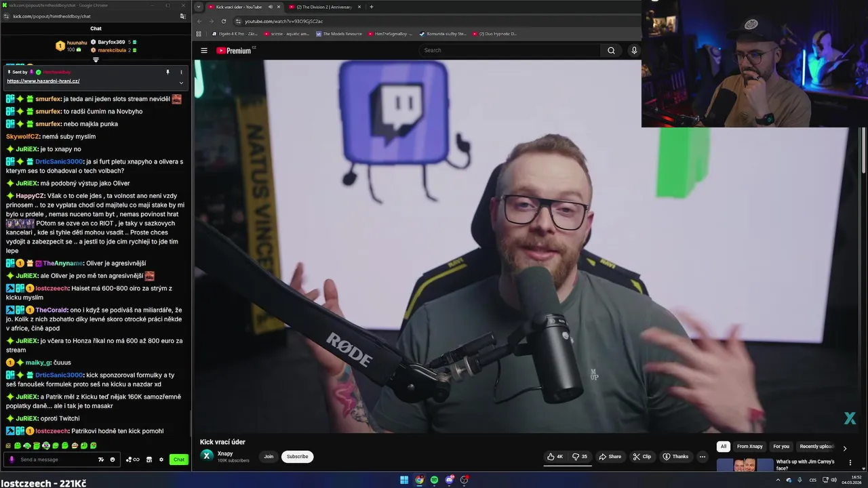
Task: Select the All filter chip
Action: coord(724,447)
